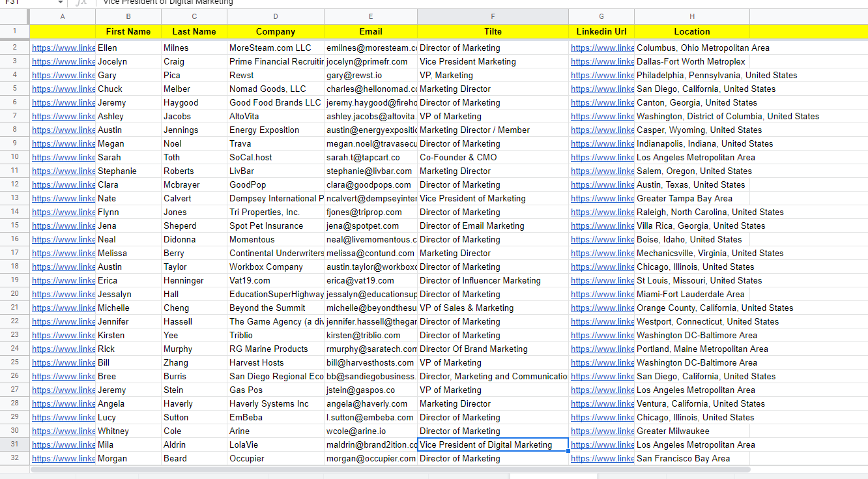Select Director of Influencer Marketing cell
The width and height of the screenshot is (868, 479).
click(493, 280)
